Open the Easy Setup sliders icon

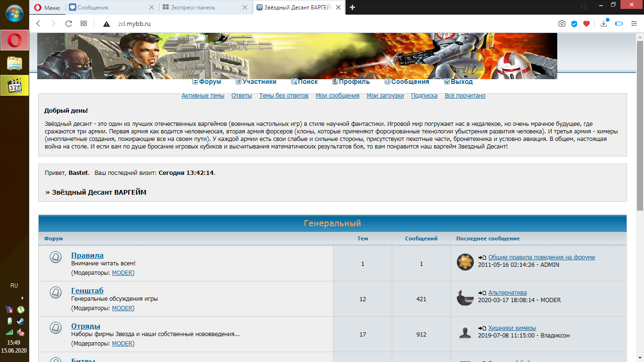(x=634, y=24)
